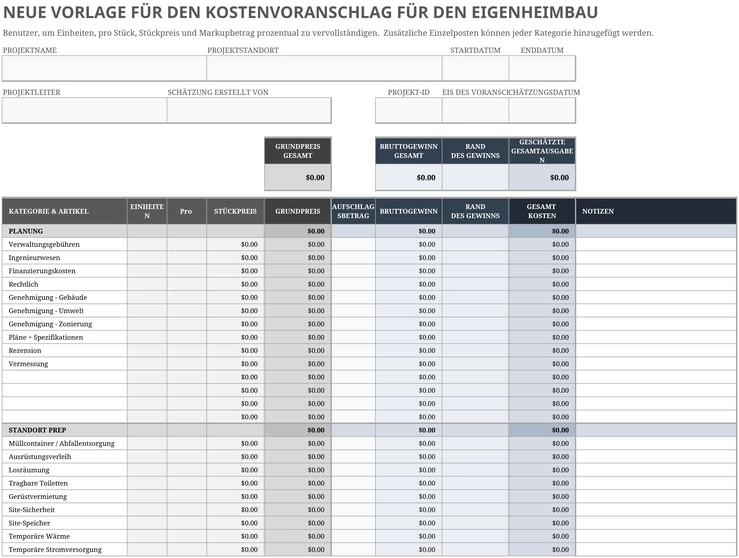Click the Gesamtkosten cell in PLANUNG row
The width and height of the screenshot is (739, 558).
coord(542,231)
